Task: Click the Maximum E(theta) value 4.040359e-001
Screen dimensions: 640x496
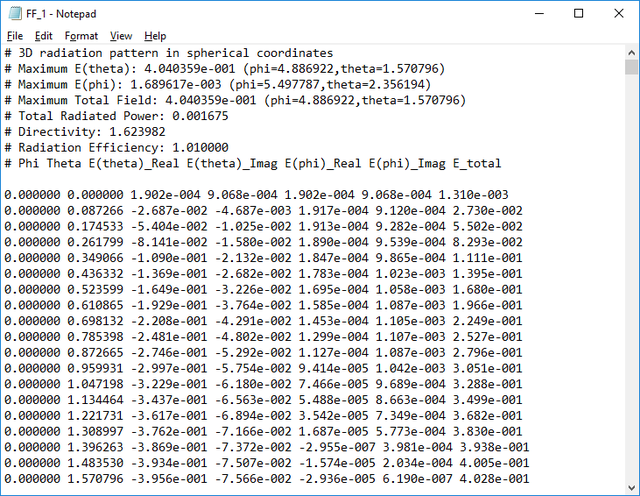Action: coord(189,69)
